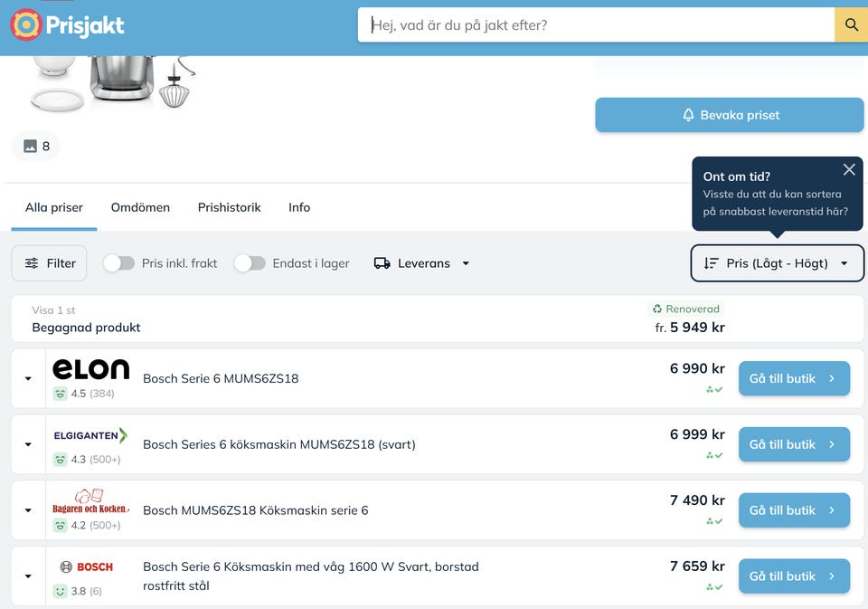868x609 pixels.
Task: Click the yellow search magnifier button
Action: [851, 24]
